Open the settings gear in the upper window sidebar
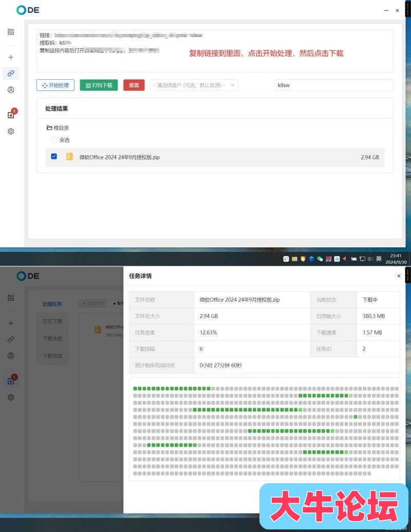 pyautogui.click(x=11, y=131)
